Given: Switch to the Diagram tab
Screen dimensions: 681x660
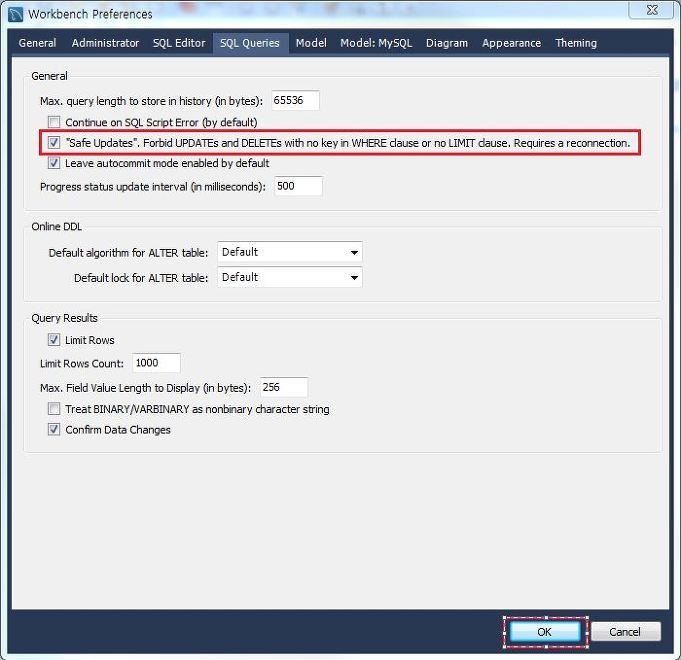Looking at the screenshot, I should (x=447, y=43).
